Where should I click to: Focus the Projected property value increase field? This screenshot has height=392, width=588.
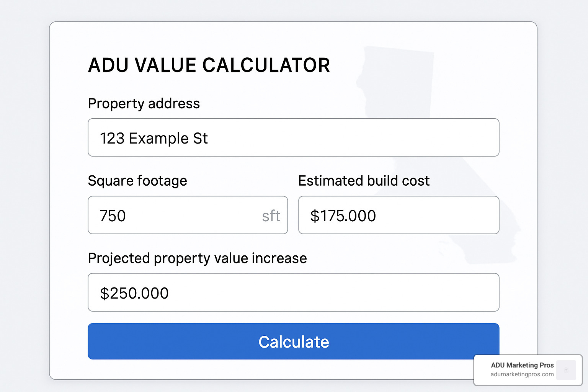[293, 292]
